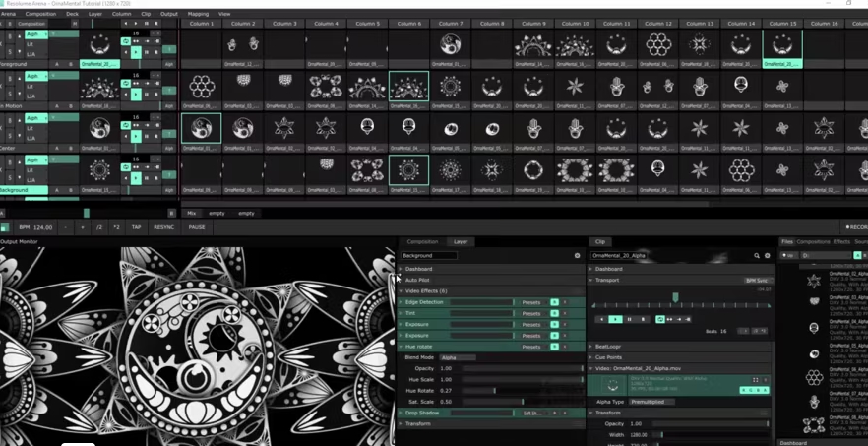Viewport: 868px width, 446px height.
Task: Open the Layer menu
Action: click(x=95, y=14)
